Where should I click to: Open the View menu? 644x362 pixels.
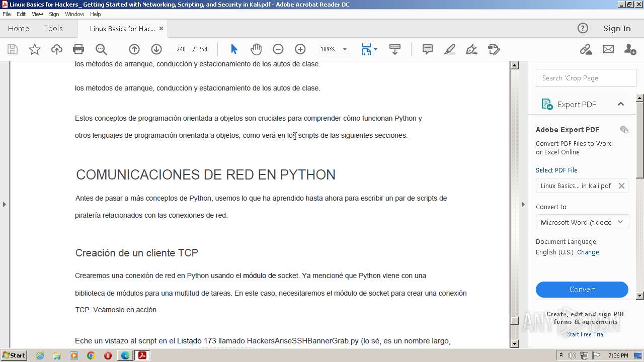click(37, 14)
